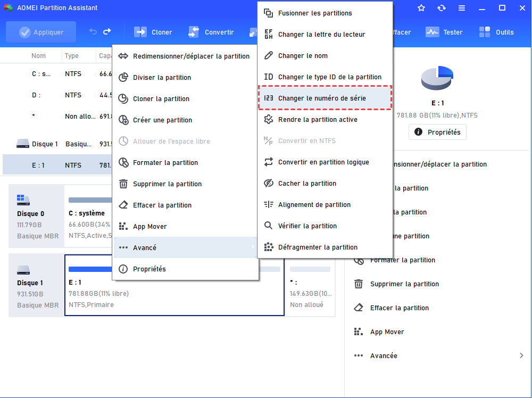
Task: Click the Diviser la partition pie icon
Action: pyautogui.click(x=123, y=77)
